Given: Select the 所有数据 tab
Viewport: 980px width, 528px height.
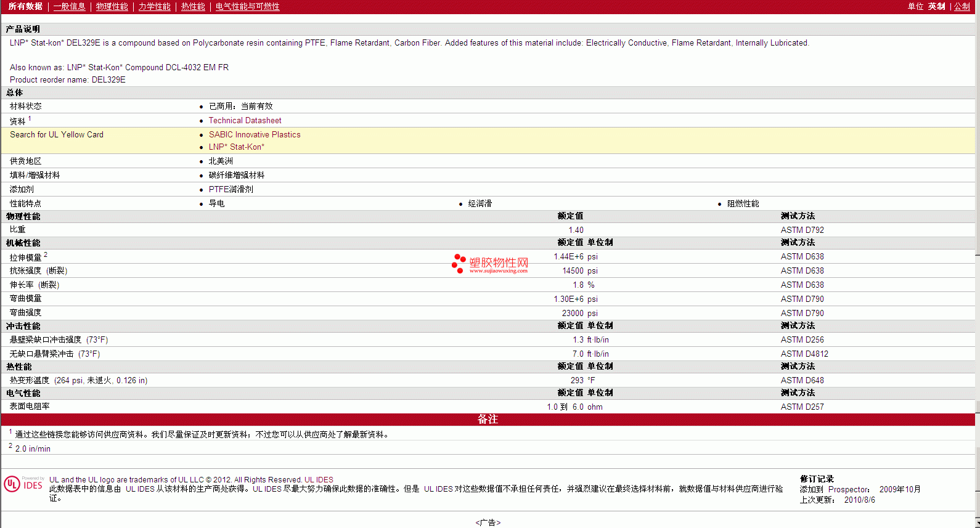Looking at the screenshot, I should 25,6.
